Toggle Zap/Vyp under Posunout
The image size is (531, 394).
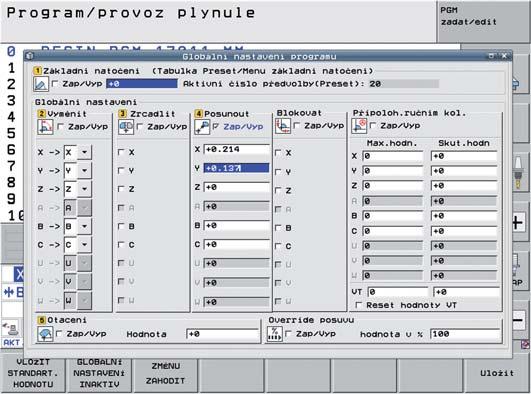[216, 126]
